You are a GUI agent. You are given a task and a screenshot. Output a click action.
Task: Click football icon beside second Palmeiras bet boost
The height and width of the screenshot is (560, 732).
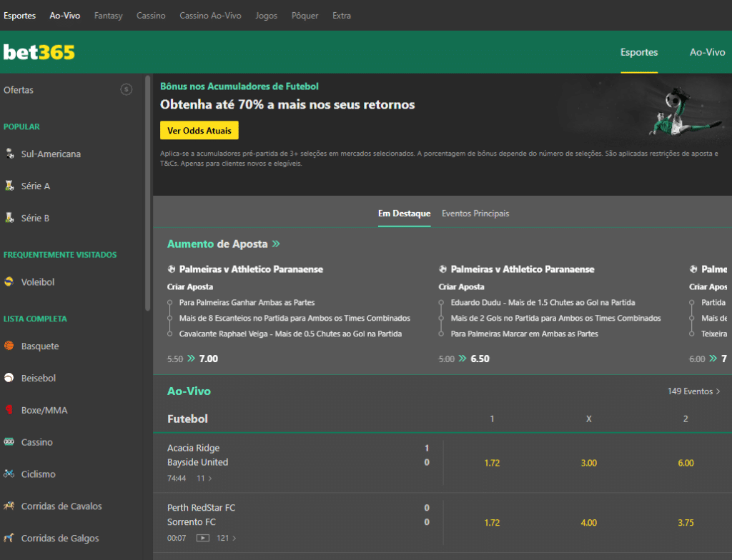point(442,269)
